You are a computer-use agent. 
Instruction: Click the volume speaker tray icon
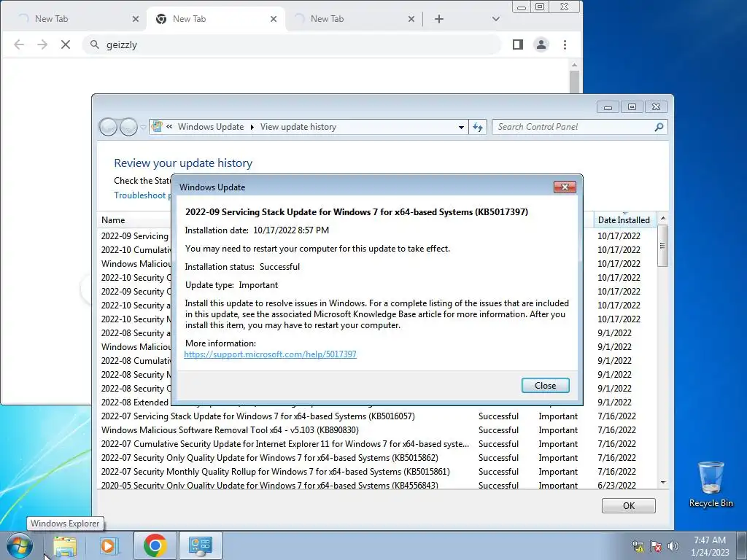pos(673,546)
